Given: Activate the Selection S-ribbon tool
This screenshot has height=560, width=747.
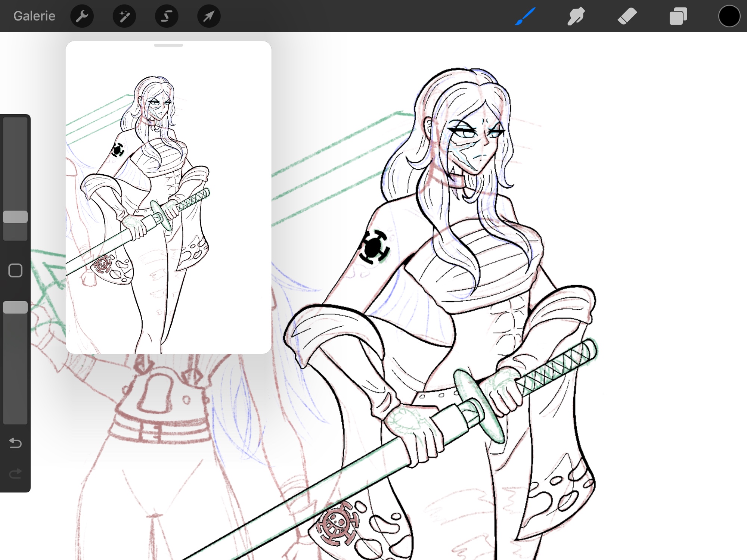Looking at the screenshot, I should 167,16.
